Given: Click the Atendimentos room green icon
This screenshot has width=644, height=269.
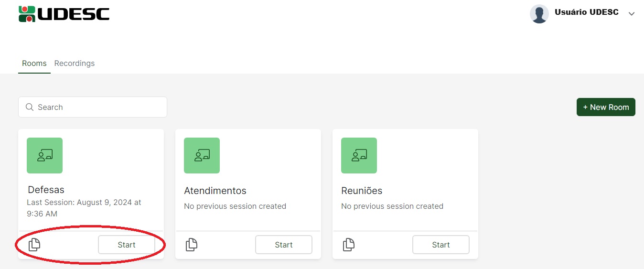Looking at the screenshot, I should [x=202, y=155].
